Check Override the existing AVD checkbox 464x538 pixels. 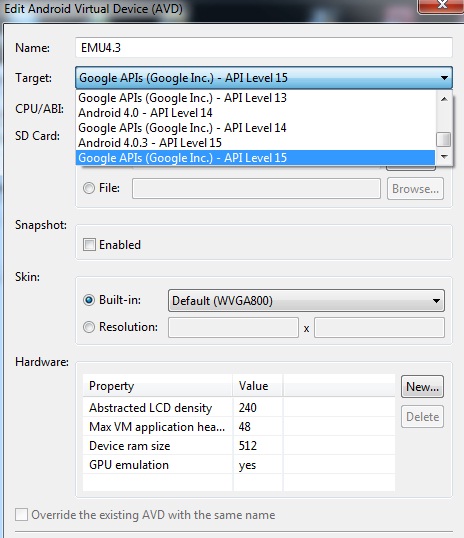(21, 515)
